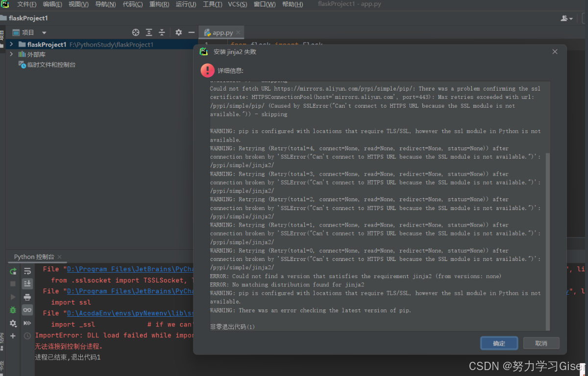This screenshot has height=376, width=588.
Task: Click the print console output icon
Action: [x=27, y=297]
